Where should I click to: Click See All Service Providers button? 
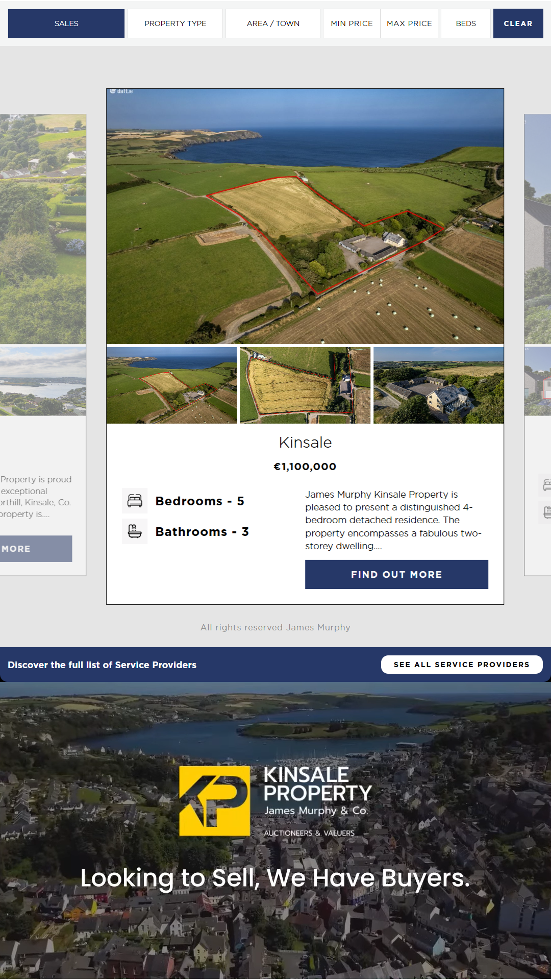(x=462, y=665)
